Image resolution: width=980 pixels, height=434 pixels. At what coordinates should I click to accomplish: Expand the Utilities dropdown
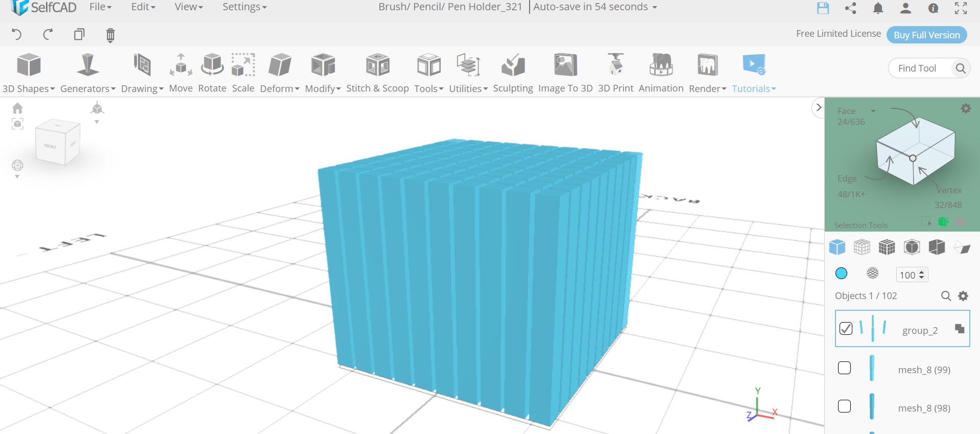pos(468,73)
